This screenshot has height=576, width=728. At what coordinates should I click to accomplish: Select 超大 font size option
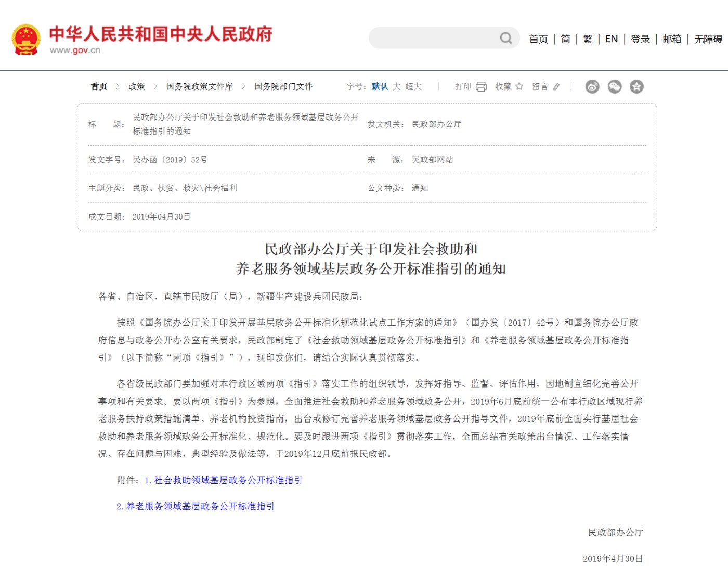[x=413, y=86]
